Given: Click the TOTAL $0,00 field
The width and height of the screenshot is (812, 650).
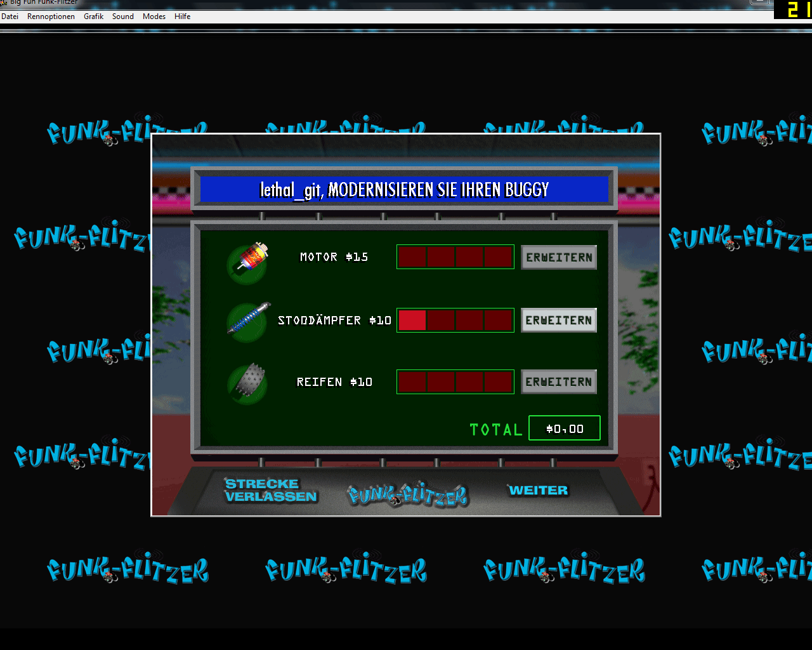Looking at the screenshot, I should pyautogui.click(x=565, y=428).
